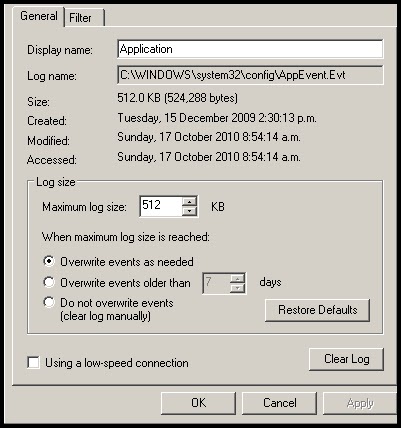Click the 'When maximum log size is reached' label

coord(126,237)
